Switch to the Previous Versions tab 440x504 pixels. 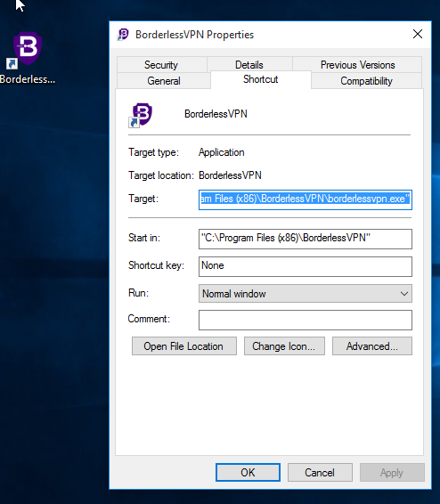pyautogui.click(x=358, y=65)
